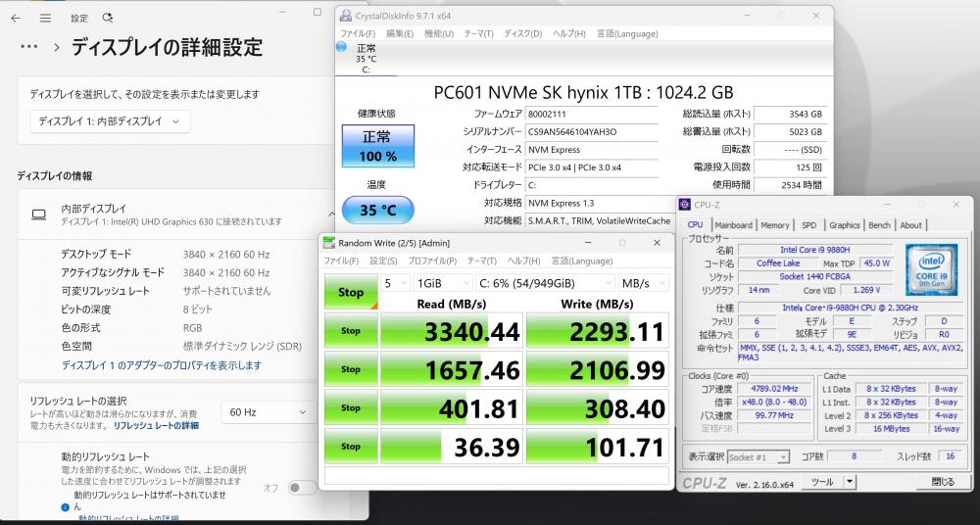
Task: Open the 1GiB test size dropdown
Action: [x=443, y=284]
